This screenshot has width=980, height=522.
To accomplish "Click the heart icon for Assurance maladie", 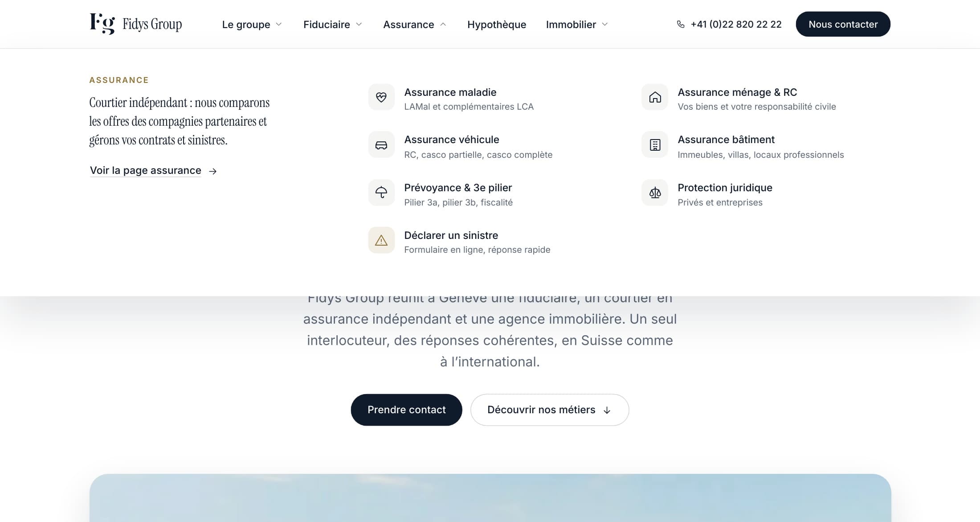I will pos(381,97).
